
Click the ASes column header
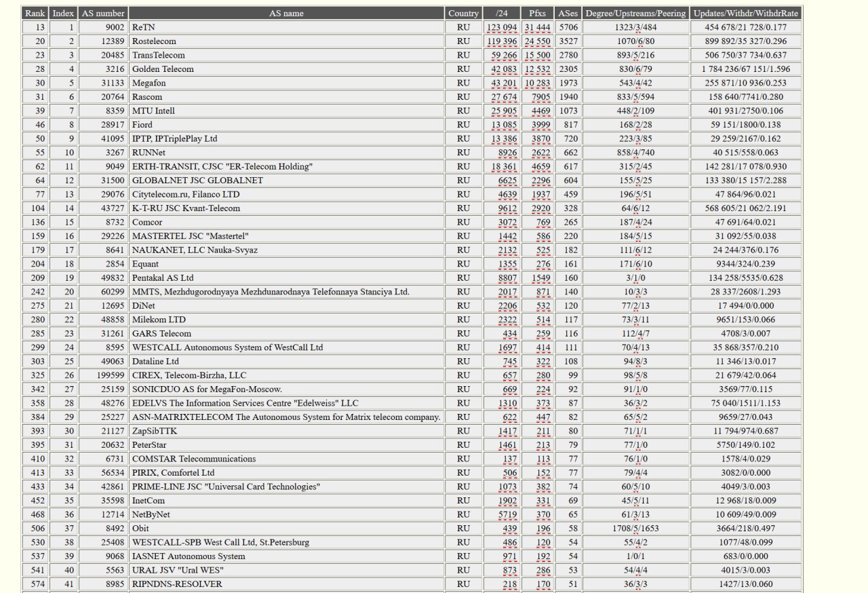(568, 13)
